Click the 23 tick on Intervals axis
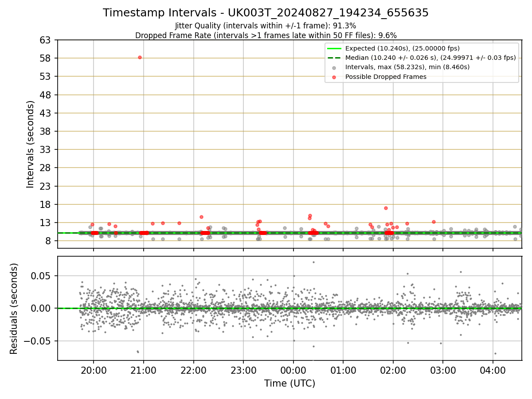The height and width of the screenshot is (399, 532). tap(46, 186)
